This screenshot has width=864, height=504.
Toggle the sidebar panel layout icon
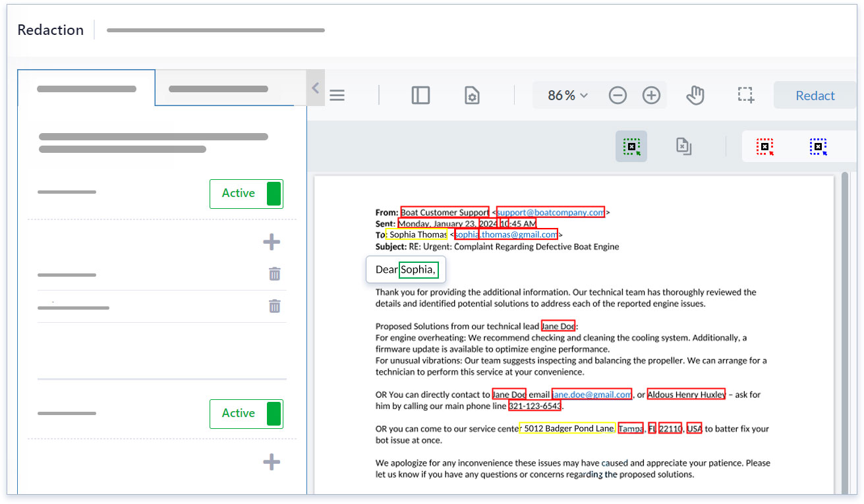pos(420,96)
